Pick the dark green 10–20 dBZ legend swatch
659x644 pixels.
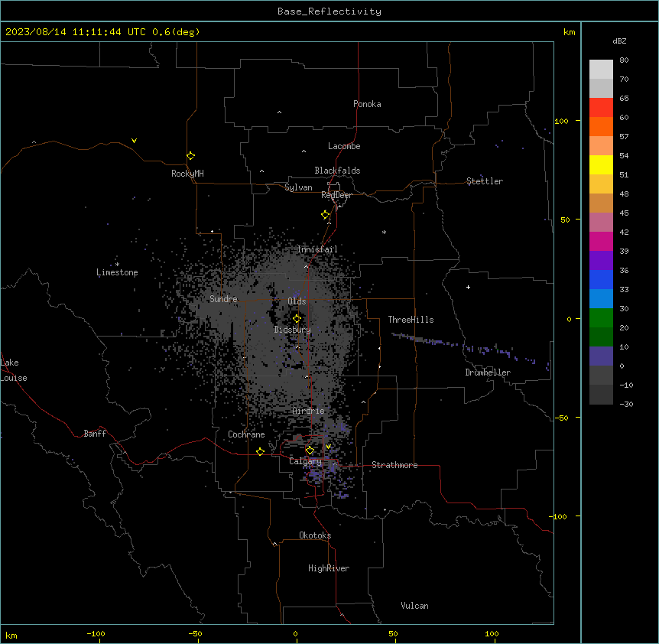tap(601, 337)
